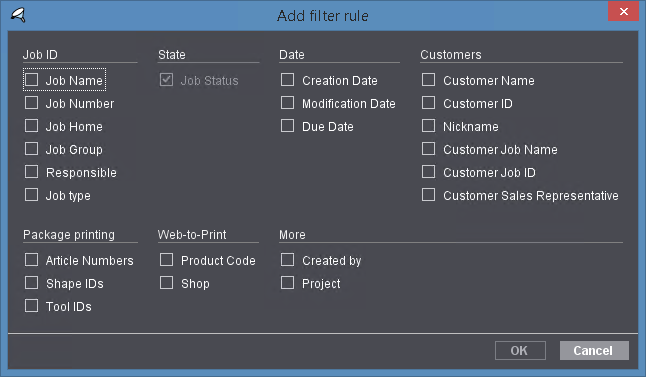
Task: Click the application icon in title bar
Action: 18,16
